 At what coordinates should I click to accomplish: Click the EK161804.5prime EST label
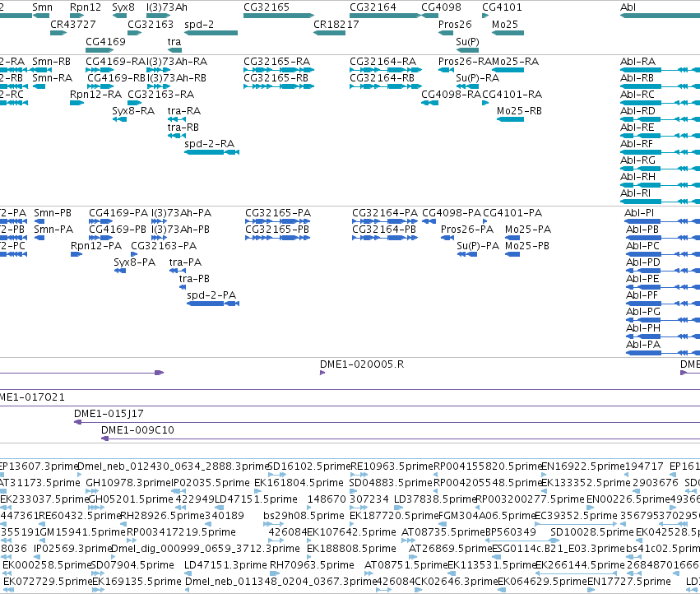[x=299, y=483]
